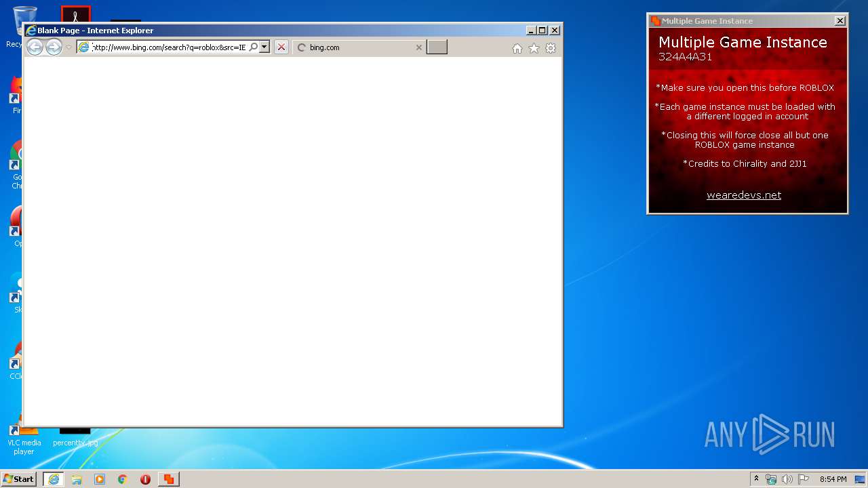Click the Internet Explorer Forward button
The width and height of the screenshot is (868, 488).
(54, 47)
